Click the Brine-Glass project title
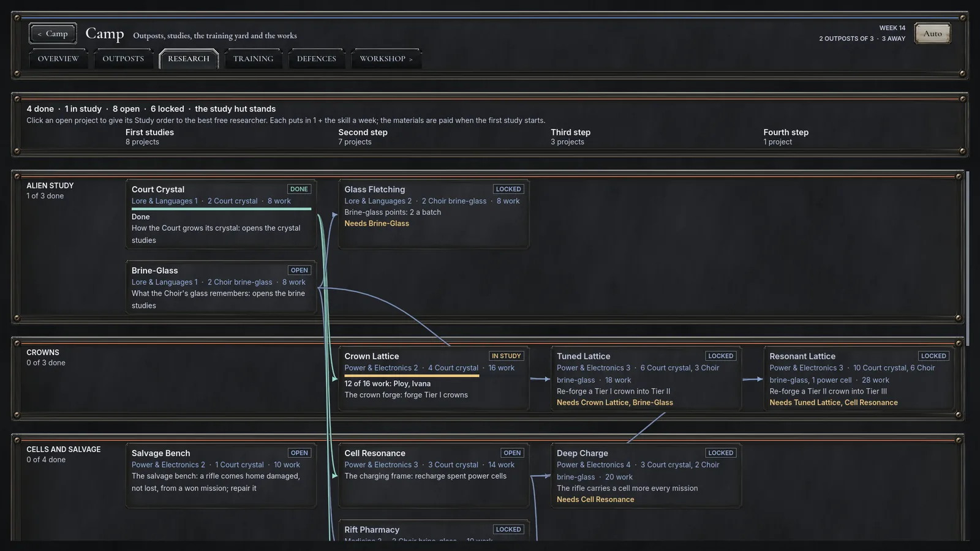The width and height of the screenshot is (980, 551). pyautogui.click(x=154, y=270)
